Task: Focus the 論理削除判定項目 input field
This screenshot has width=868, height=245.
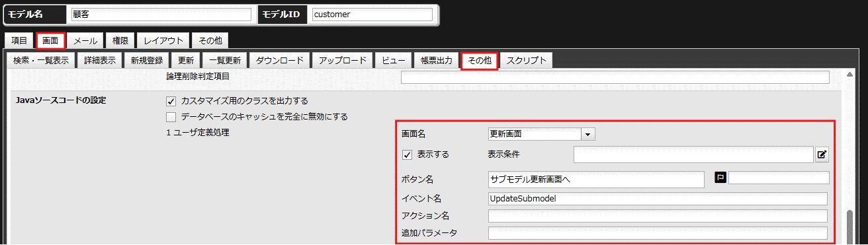Action: coord(615,77)
